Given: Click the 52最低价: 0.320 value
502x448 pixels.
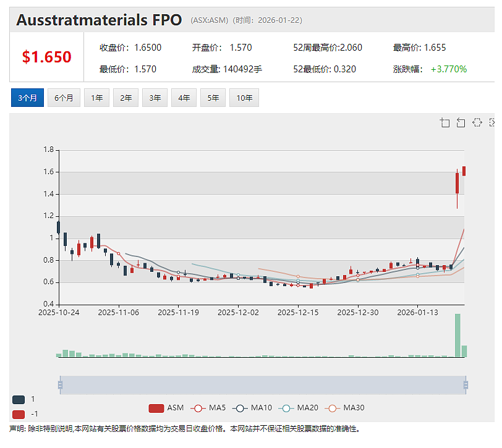Looking at the screenshot, I should (325, 69).
